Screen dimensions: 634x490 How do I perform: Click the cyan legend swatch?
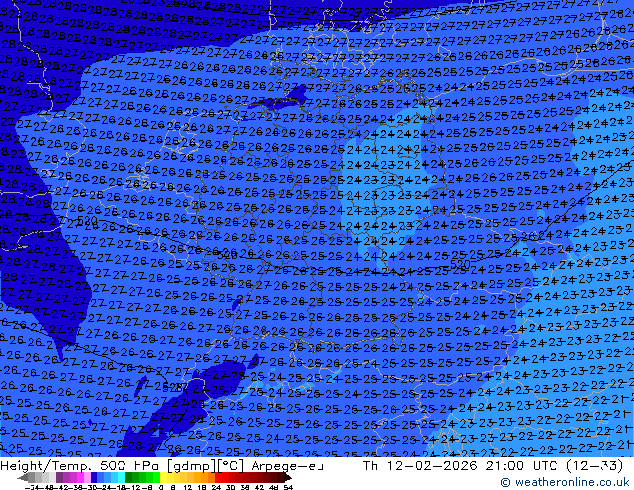(x=122, y=477)
